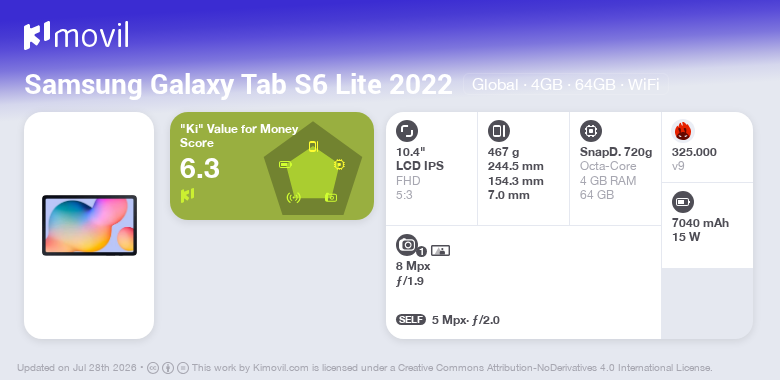Viewport: 780px width, 380px height.
Task: Open the AnTuTu benchmark icon
Action: pos(683,131)
